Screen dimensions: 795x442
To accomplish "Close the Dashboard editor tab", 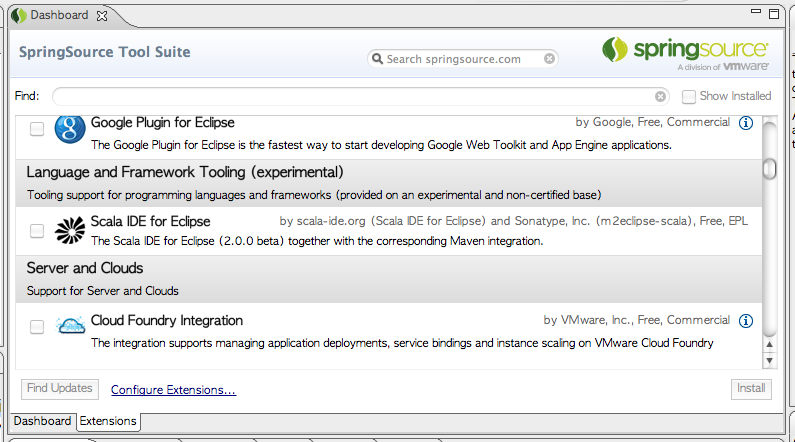I will pyautogui.click(x=102, y=16).
